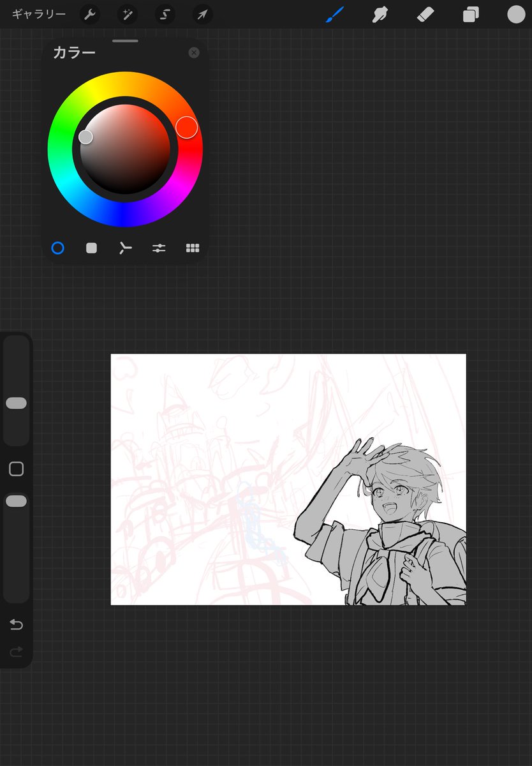Undo the last stroke
This screenshot has width=532, height=766.
pyautogui.click(x=17, y=625)
